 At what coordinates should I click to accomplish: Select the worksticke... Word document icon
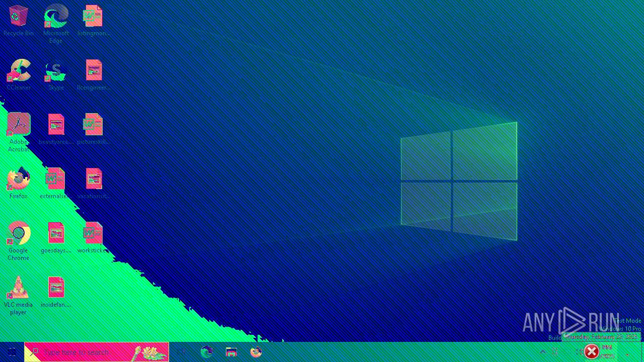click(x=94, y=238)
